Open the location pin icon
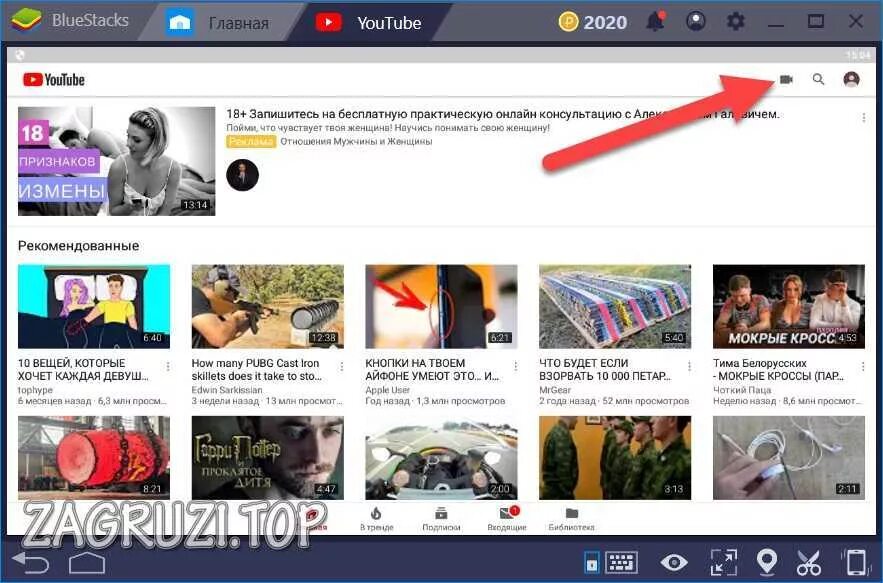Screen dimensions: 883x583 click(767, 562)
